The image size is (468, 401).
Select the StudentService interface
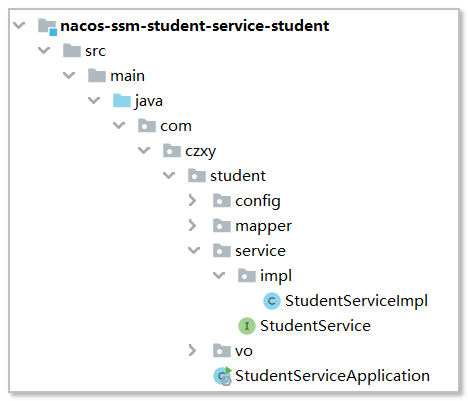(315, 326)
